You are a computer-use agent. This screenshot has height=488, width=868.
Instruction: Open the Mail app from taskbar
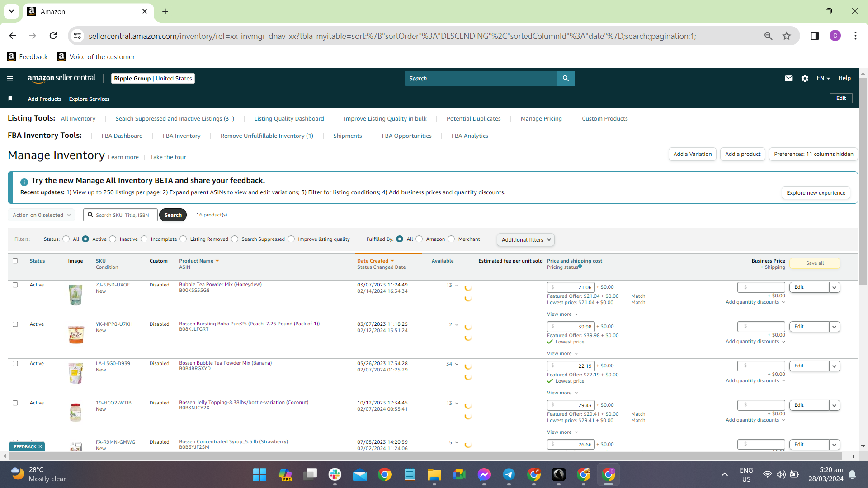coord(360,474)
